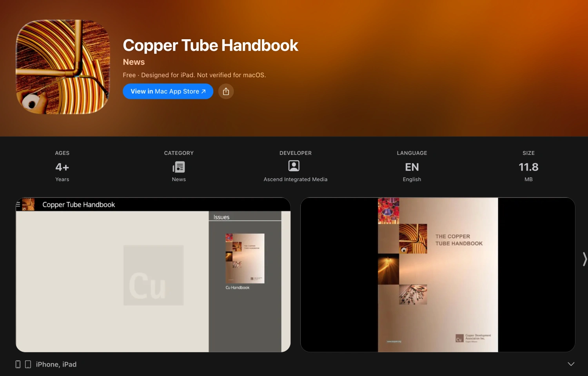Click the DEVELOPER heading
This screenshot has height=376, width=588.
(296, 153)
